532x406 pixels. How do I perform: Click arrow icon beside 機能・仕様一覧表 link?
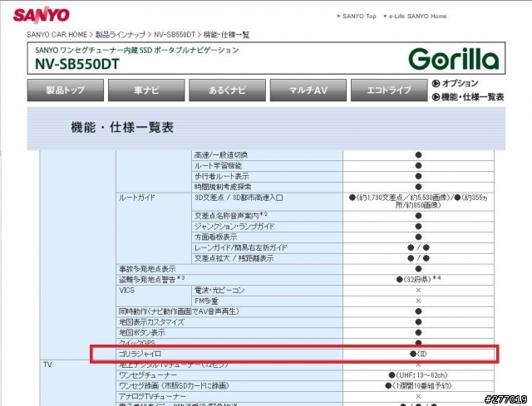click(x=436, y=97)
